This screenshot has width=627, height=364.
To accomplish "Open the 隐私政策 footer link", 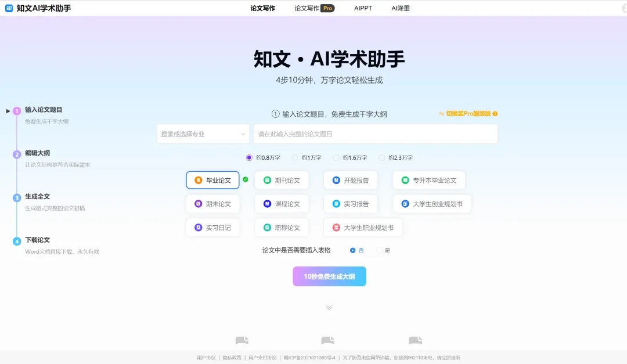I will 232,358.
